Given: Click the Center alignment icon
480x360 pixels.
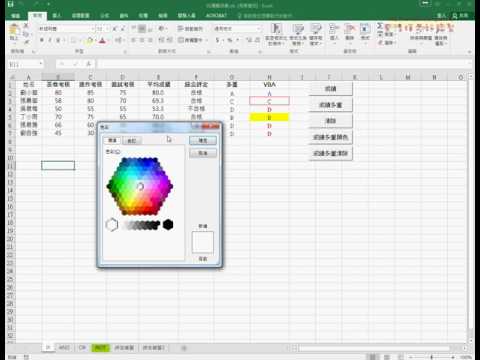Looking at the screenshot, I should 142,40.
